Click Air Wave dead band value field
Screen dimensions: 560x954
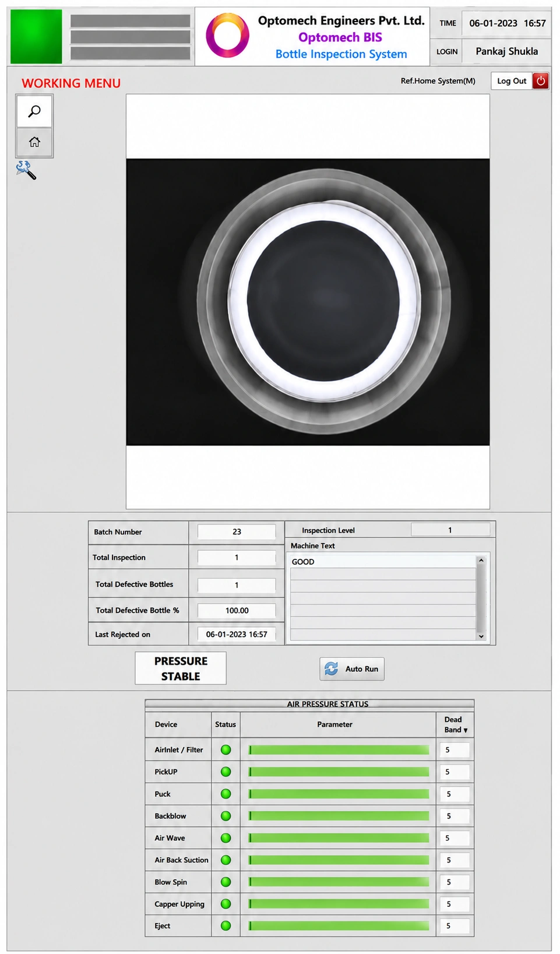coord(455,838)
